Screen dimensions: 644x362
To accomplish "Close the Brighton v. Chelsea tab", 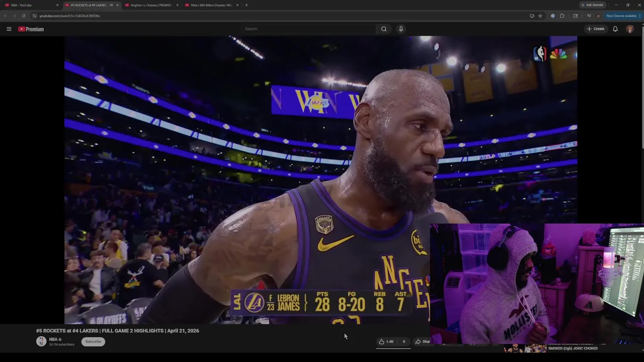I will [x=177, y=5].
